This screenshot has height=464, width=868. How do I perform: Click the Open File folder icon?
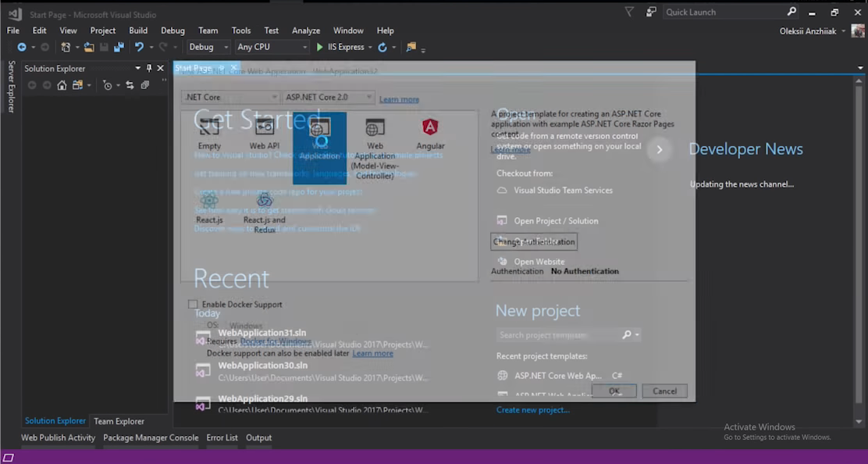pyautogui.click(x=89, y=47)
